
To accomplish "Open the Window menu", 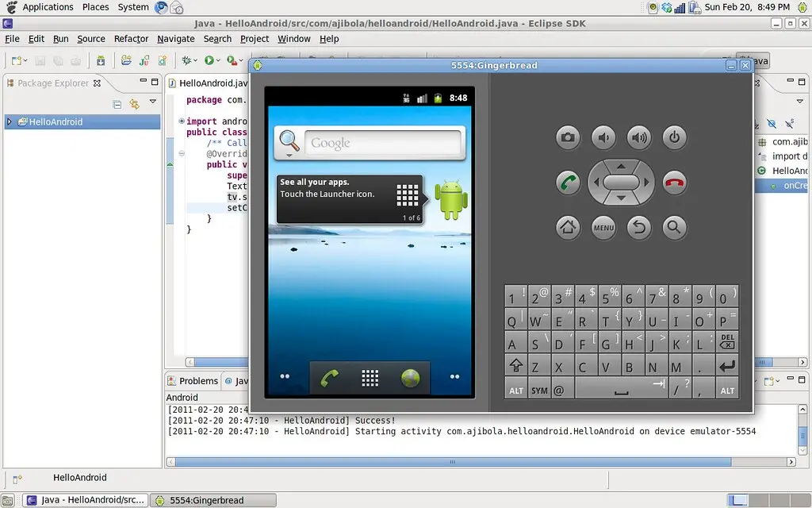I will (293, 39).
